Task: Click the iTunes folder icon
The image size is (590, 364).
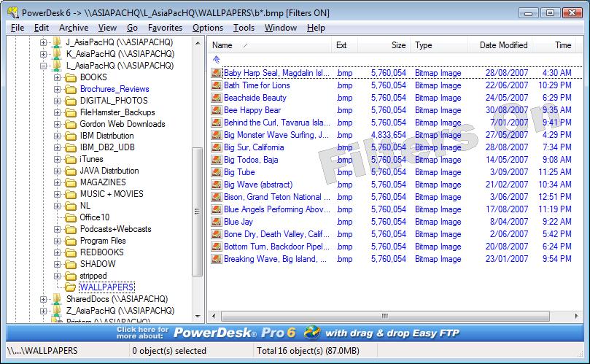Action: click(71, 159)
